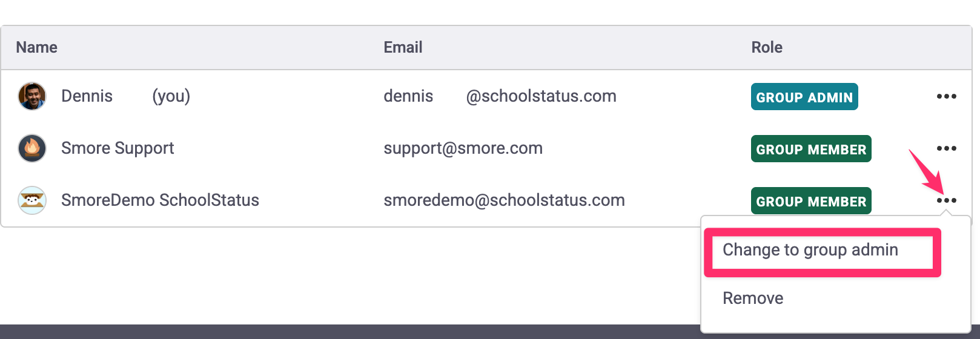Click the Role column header
This screenshot has height=339, width=980.
click(x=767, y=47)
